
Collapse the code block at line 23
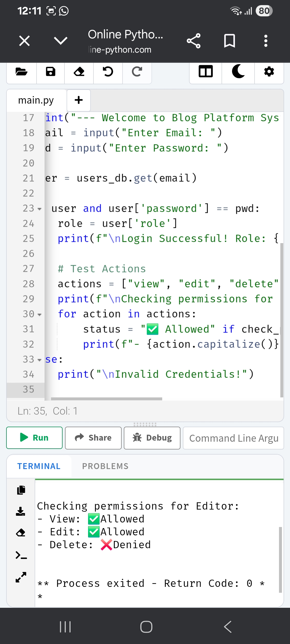39,209
